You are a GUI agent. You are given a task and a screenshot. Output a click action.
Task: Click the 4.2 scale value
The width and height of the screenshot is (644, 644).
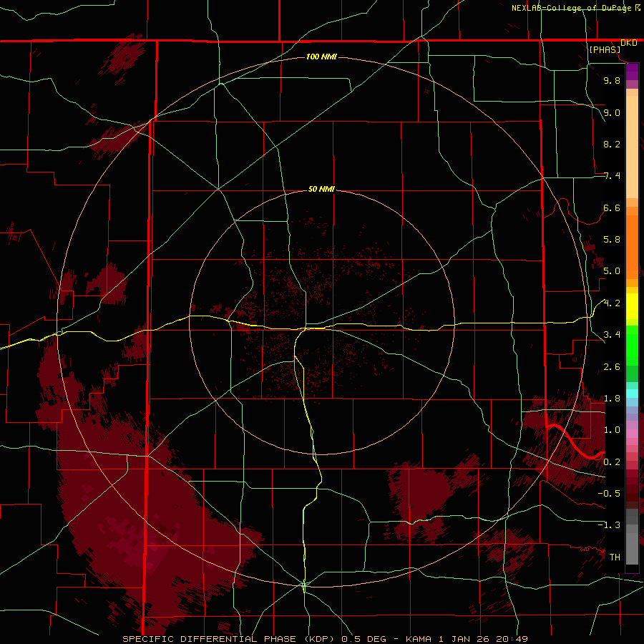point(612,303)
